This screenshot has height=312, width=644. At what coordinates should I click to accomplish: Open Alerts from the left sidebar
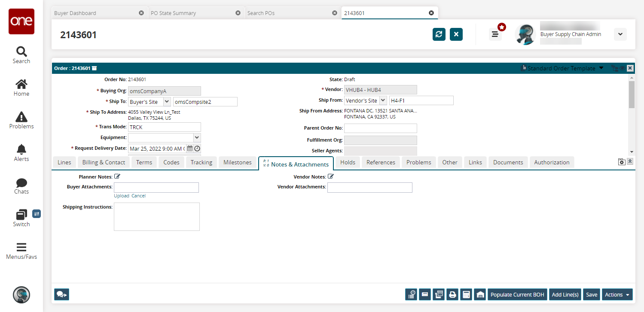[21, 153]
